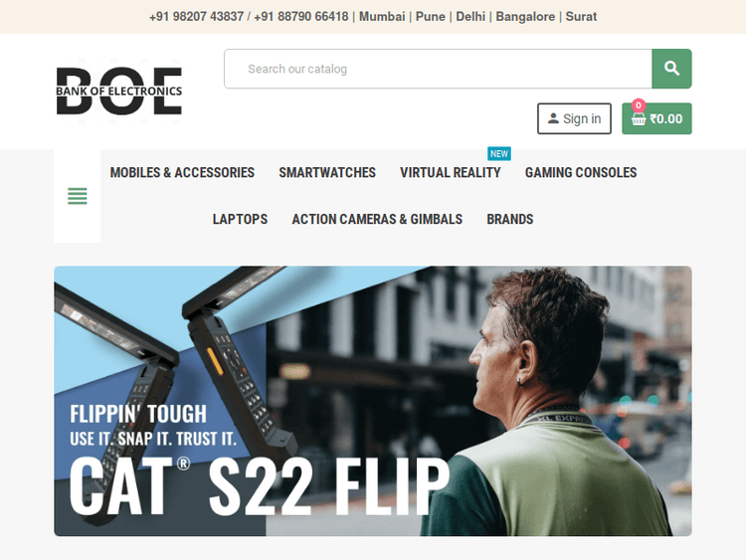Select Gaming Consoles menu item
The width and height of the screenshot is (746, 560).
pyautogui.click(x=581, y=172)
